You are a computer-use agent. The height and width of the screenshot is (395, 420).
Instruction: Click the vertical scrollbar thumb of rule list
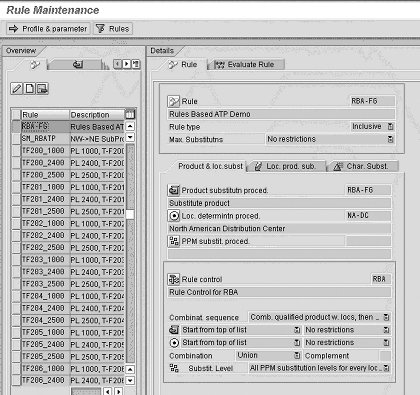(130, 214)
